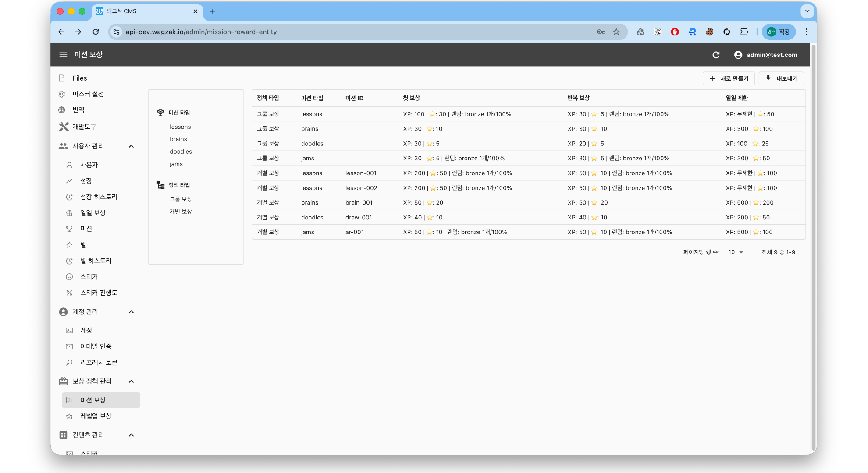Open the 미션 trophy sidebar item
The image size is (868, 473).
[86, 229]
